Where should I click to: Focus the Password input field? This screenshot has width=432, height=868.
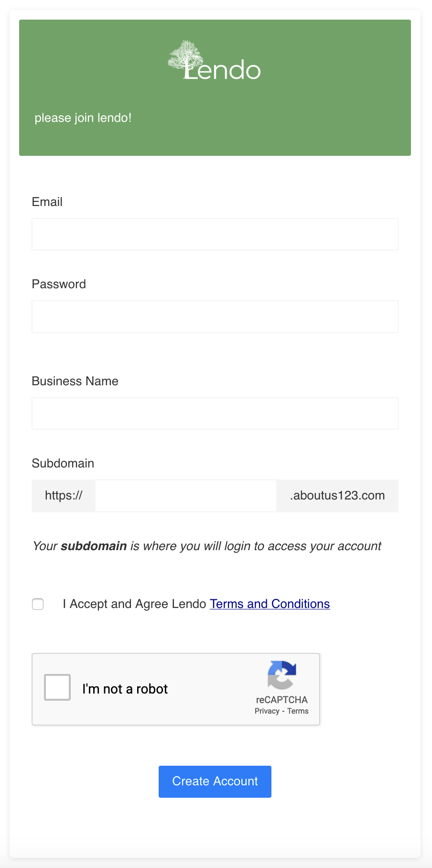point(215,316)
